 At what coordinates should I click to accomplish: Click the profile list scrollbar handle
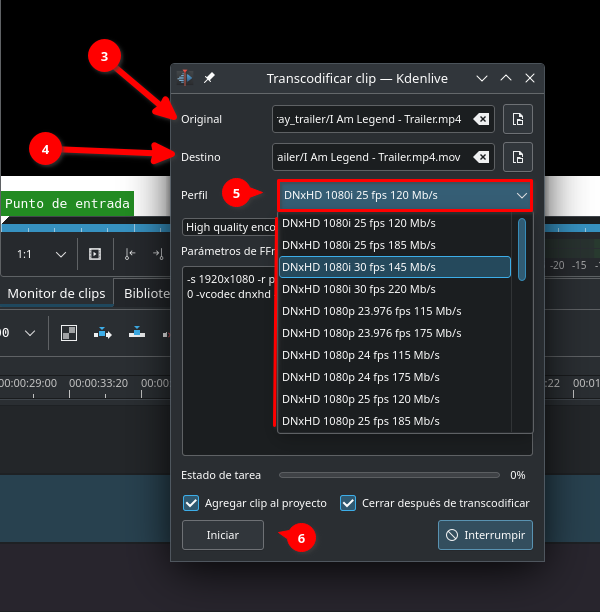[522, 249]
